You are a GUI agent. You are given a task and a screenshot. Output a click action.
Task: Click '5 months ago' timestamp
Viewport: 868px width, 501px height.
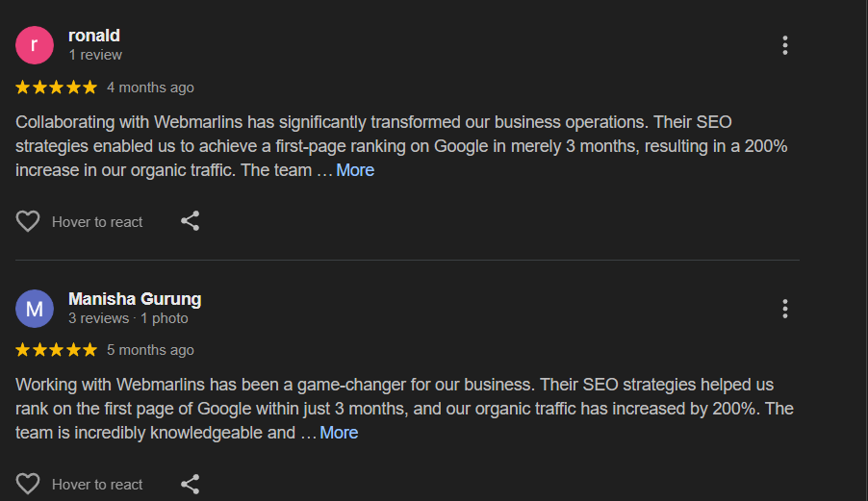tap(150, 350)
